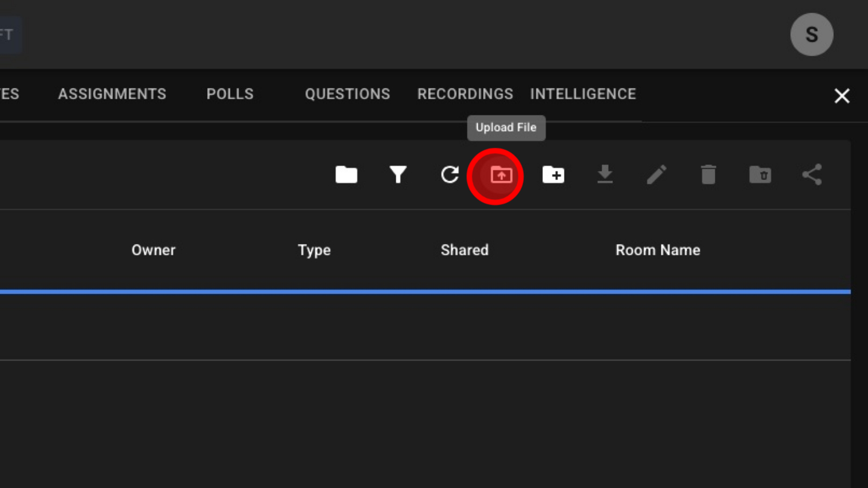
Task: Click the share icon
Action: 812,175
